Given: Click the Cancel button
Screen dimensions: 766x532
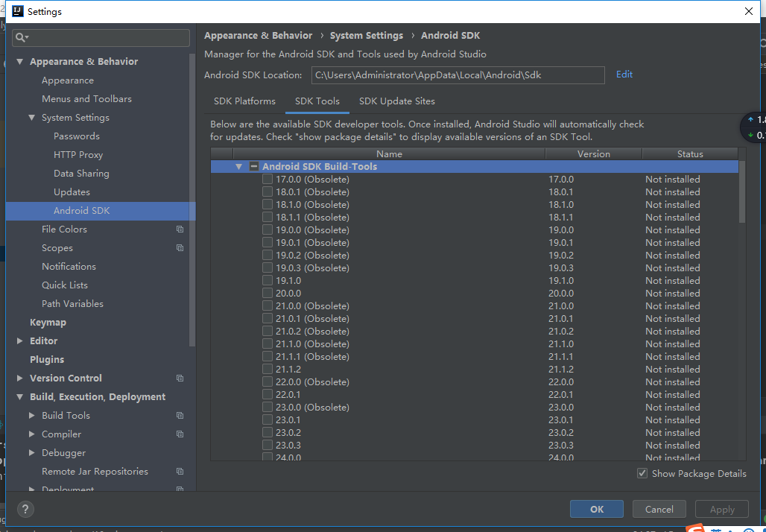Looking at the screenshot, I should (x=659, y=509).
